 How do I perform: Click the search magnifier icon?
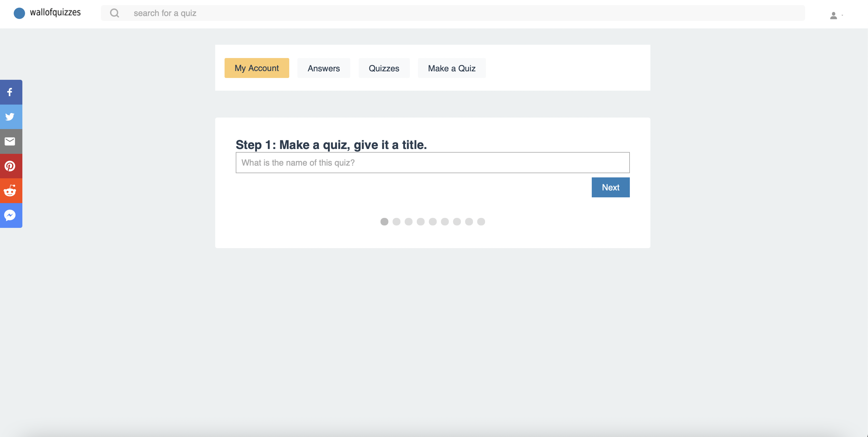point(115,13)
